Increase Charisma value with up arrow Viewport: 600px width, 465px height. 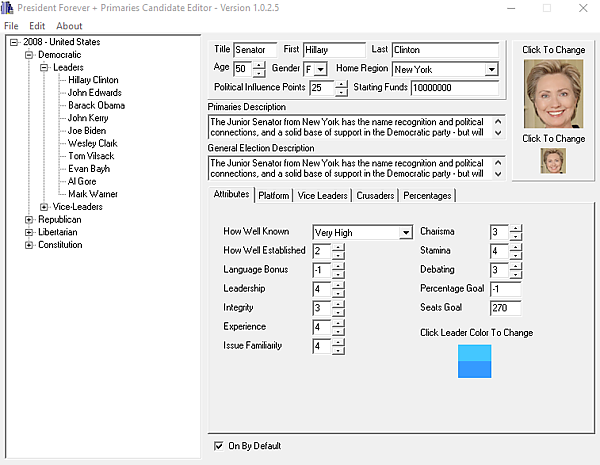pos(516,228)
